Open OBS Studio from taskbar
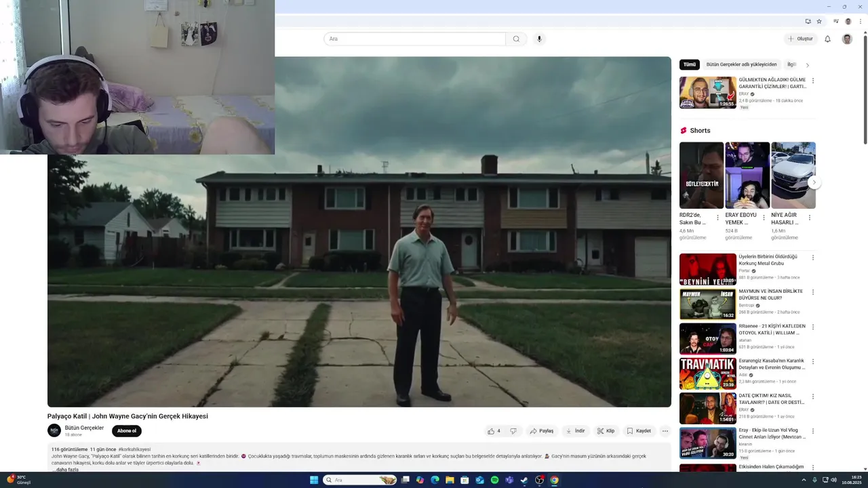Screen dimensions: 868x488 [539, 480]
